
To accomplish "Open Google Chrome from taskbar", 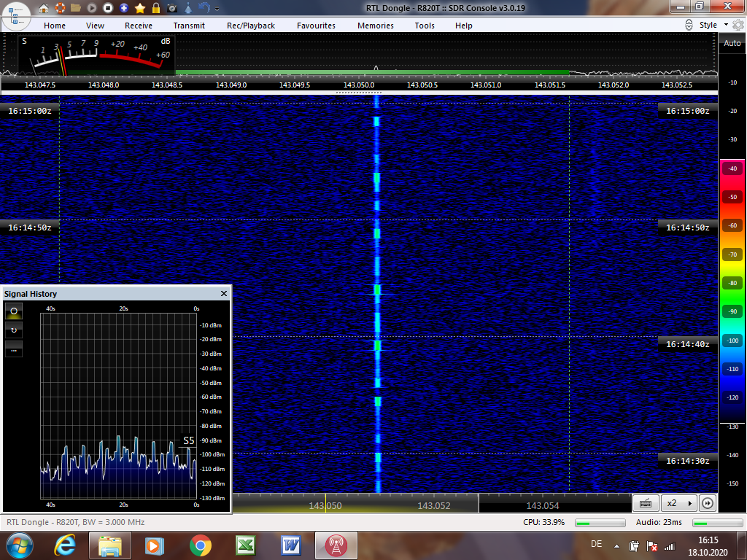I will (200, 545).
